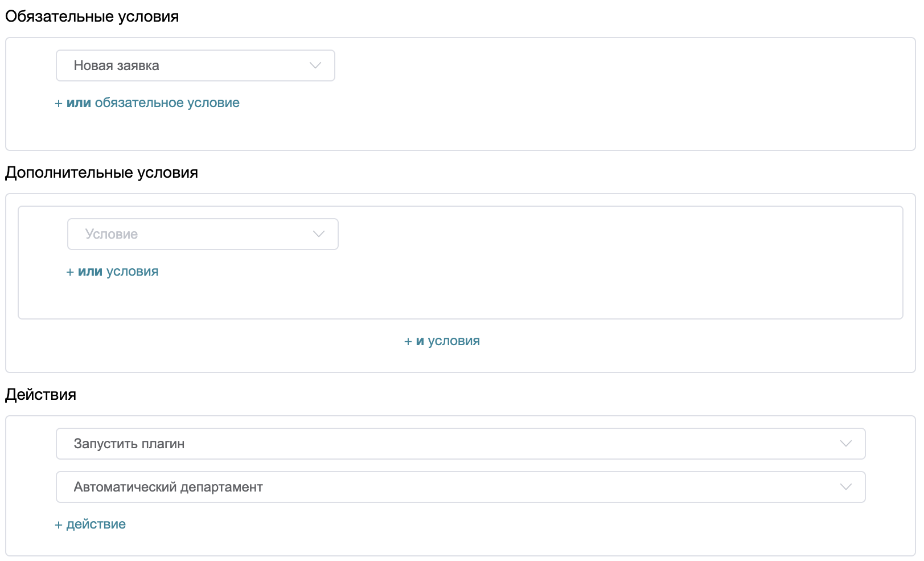The image size is (924, 561).
Task: Click the chevron arrow in 'Запустить плагин' field
Action: [x=845, y=444]
